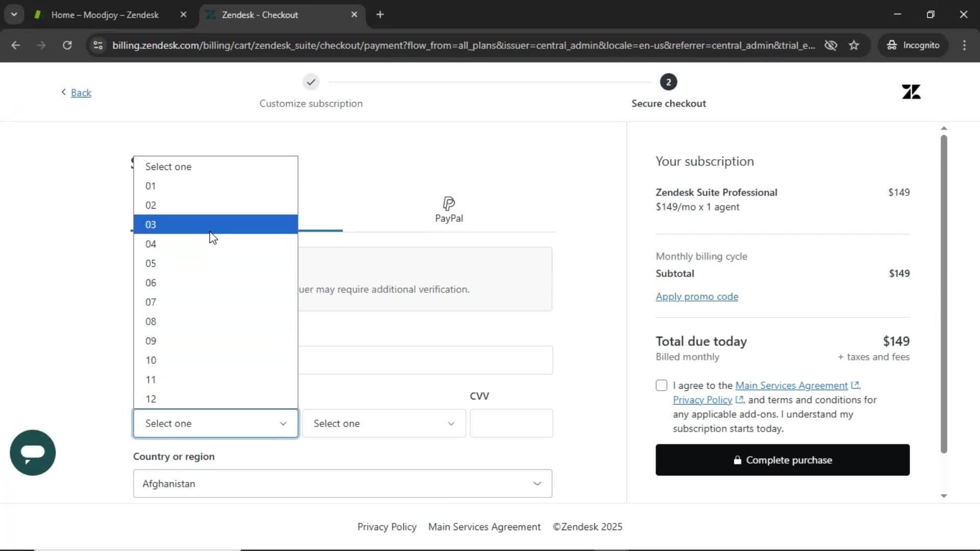Viewport: 980px width, 551px height.
Task: Click the scrollbar down arrow
Action: click(x=944, y=496)
